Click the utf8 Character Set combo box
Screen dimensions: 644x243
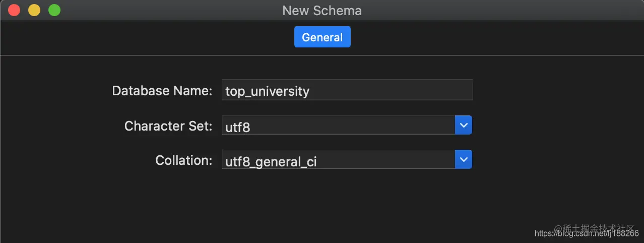338,126
